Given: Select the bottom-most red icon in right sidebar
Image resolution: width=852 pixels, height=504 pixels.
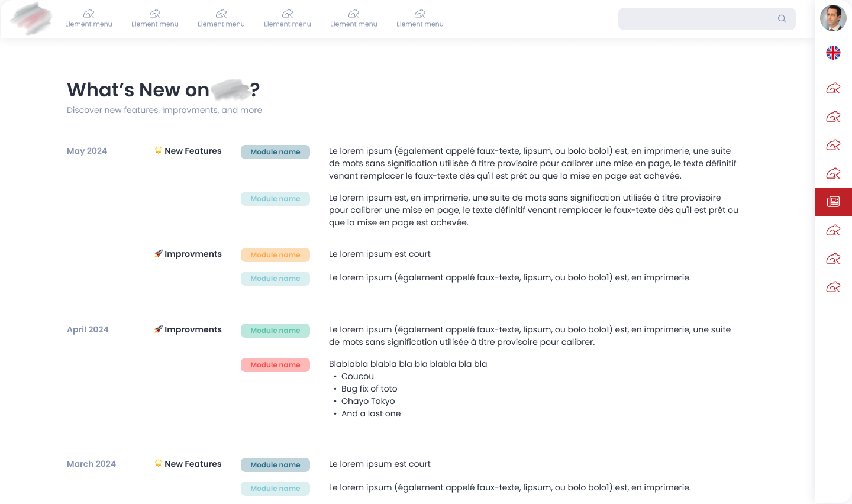Looking at the screenshot, I should [833, 286].
